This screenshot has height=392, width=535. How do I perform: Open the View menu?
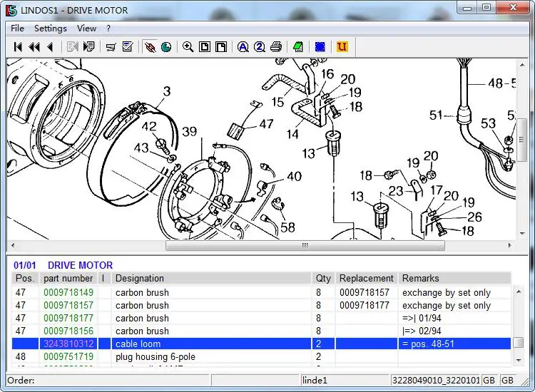86,29
